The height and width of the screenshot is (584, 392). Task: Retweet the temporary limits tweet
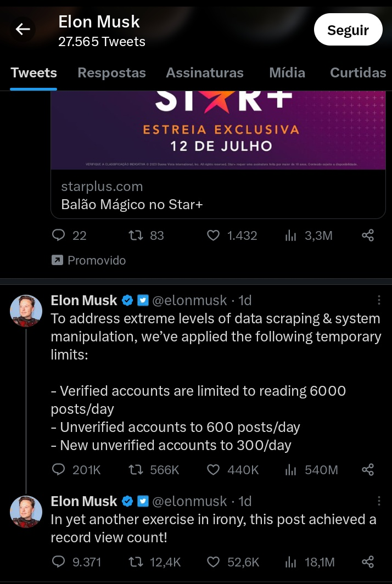135,470
